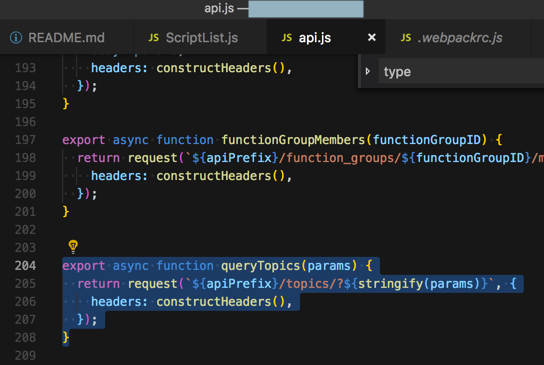Click the lightbulb code action icon
The width and height of the screenshot is (544, 365).
pyautogui.click(x=73, y=246)
